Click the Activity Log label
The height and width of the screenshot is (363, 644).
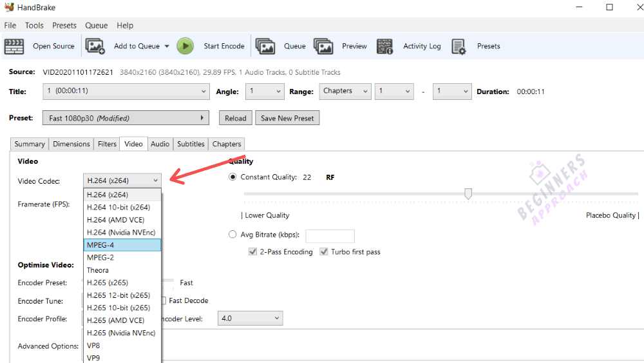pos(422,46)
